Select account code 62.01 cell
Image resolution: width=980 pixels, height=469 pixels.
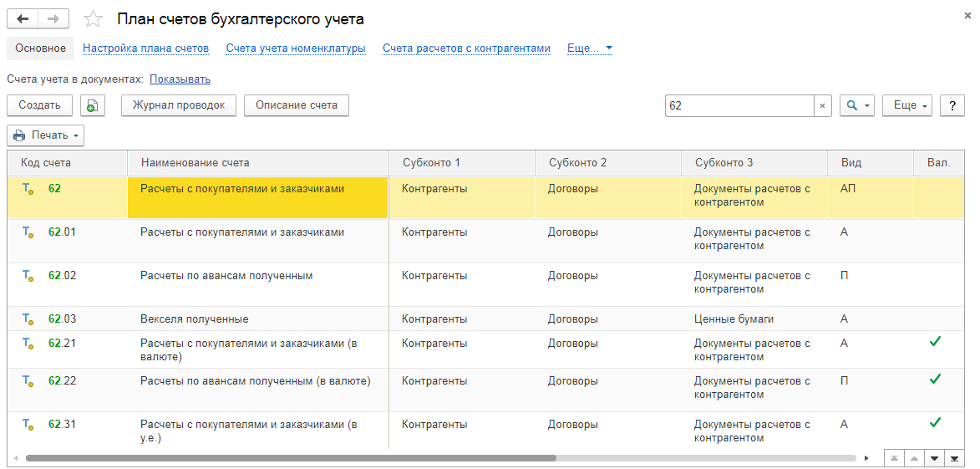tap(68, 241)
